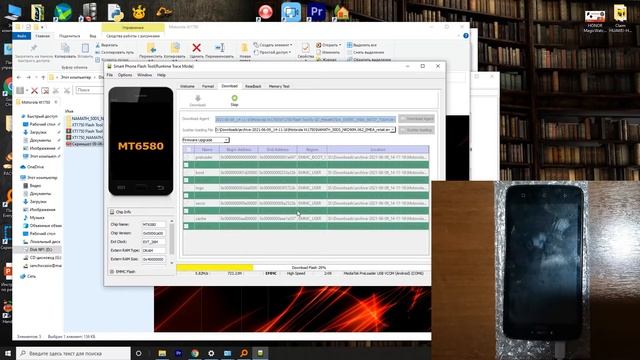The image size is (640, 360).
Task: Click the Copy icon in Explorer ribbon
Action: pyautogui.click(x=65, y=49)
